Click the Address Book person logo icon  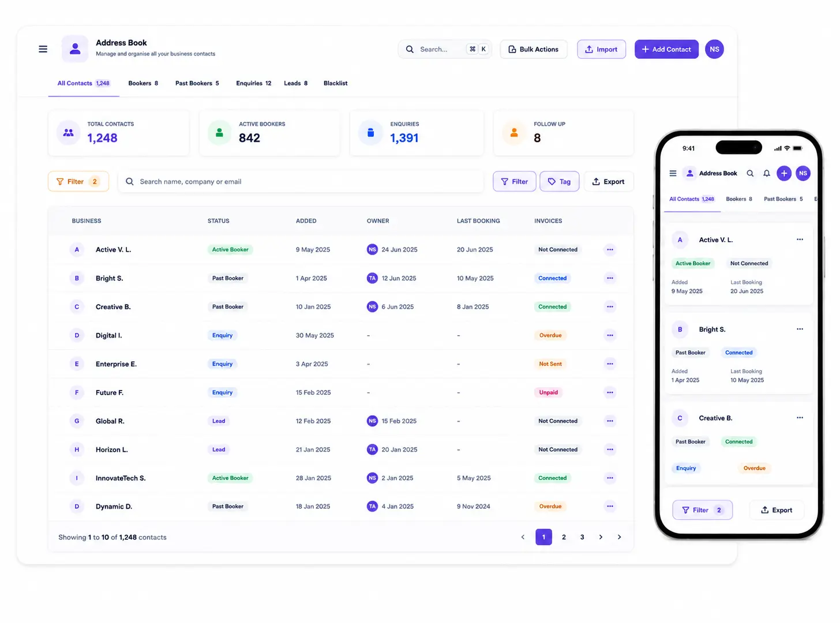[75, 49]
